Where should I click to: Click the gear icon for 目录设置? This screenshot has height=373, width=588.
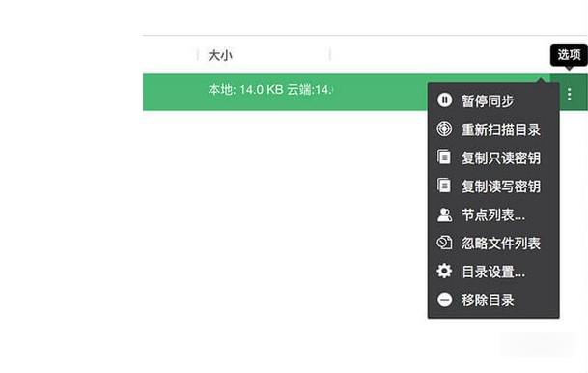[444, 271]
